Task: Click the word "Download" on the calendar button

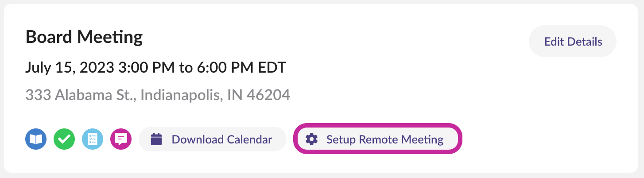Action: pos(197,139)
